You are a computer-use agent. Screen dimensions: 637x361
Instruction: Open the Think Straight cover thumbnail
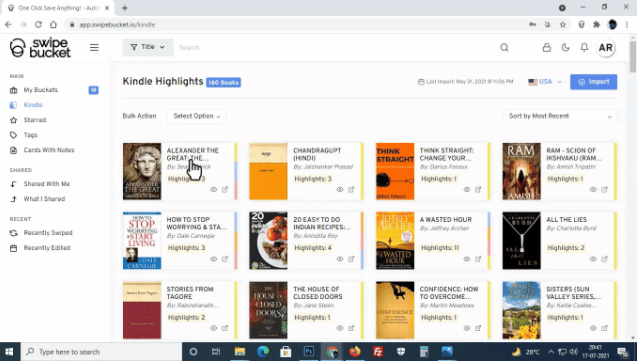(395, 171)
